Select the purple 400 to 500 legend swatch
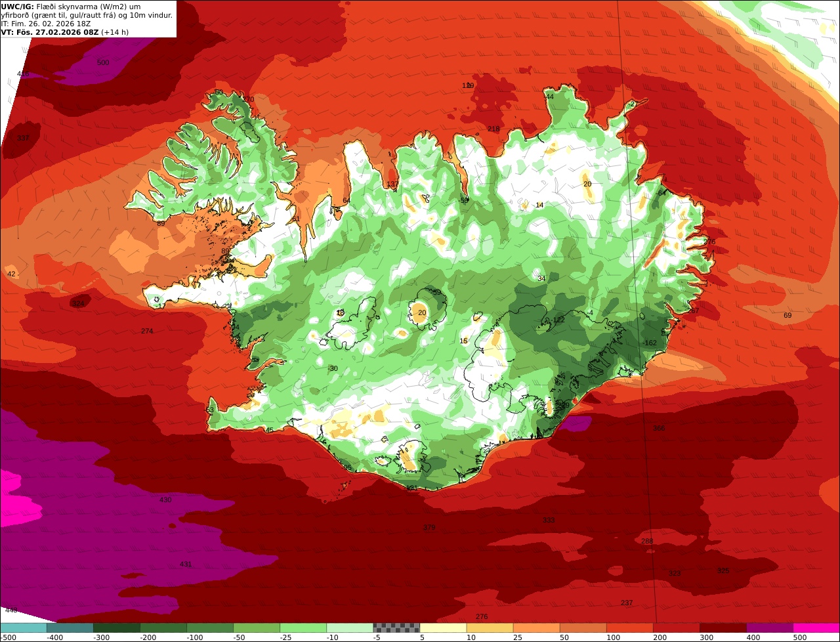The height and width of the screenshot is (642, 840). (769, 628)
